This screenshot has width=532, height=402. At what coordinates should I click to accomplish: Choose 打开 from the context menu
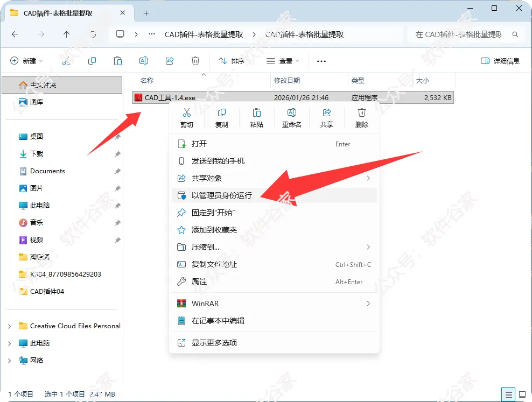274,144
